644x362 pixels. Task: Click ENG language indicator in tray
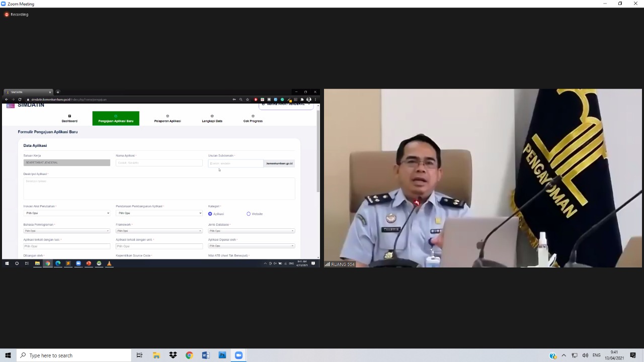[x=597, y=355]
